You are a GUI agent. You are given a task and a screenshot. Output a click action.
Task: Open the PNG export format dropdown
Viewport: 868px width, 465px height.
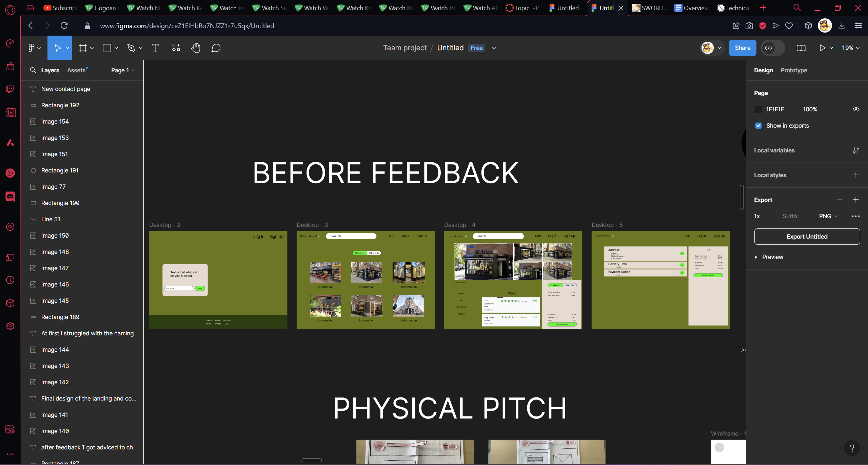tap(828, 216)
